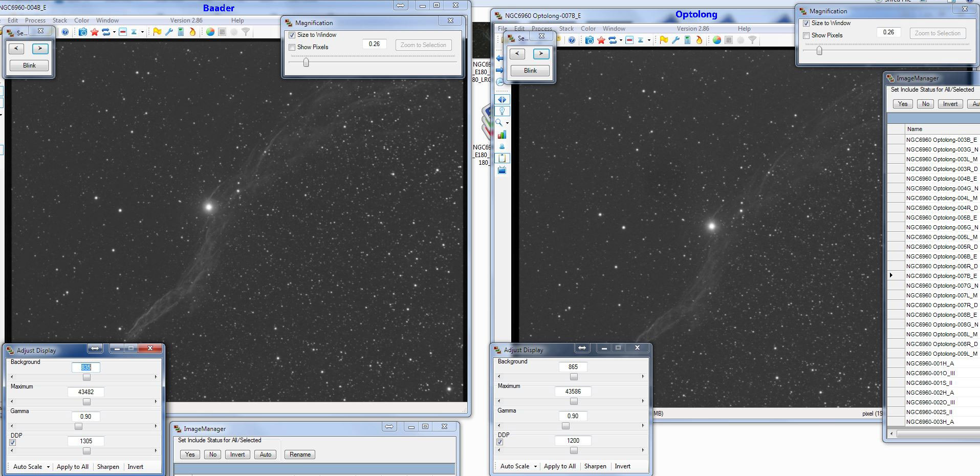This screenshot has width=980, height=476.
Task: Click the blue flip arrows icon in Optolong sidebar
Action: (x=502, y=100)
